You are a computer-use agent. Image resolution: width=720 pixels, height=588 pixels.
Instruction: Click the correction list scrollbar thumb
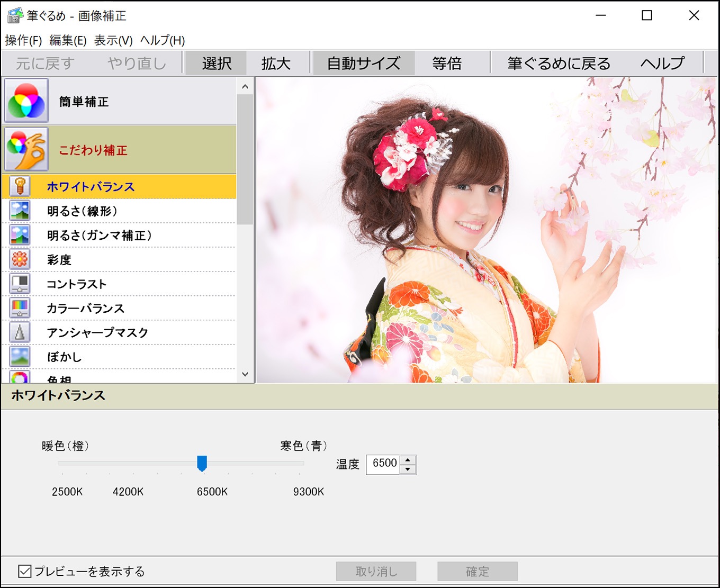(x=245, y=159)
